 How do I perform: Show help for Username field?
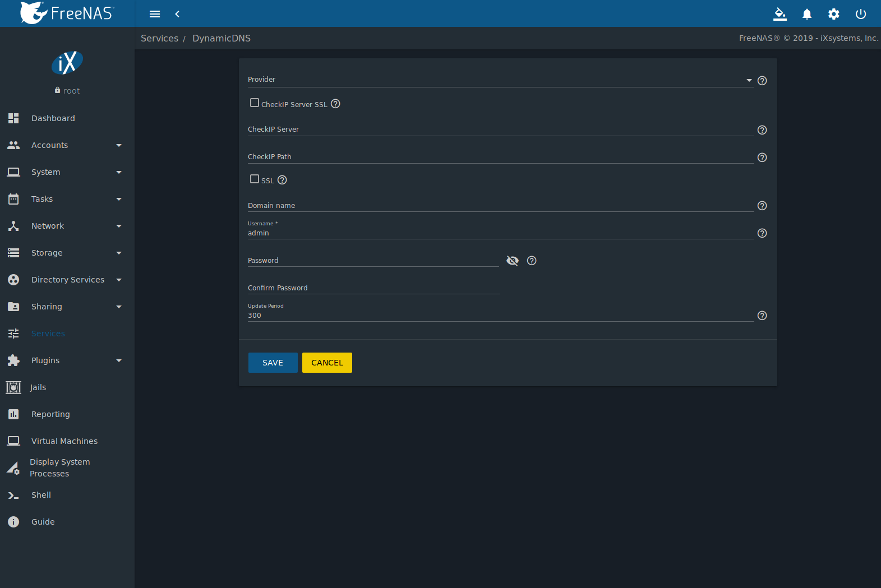(762, 233)
